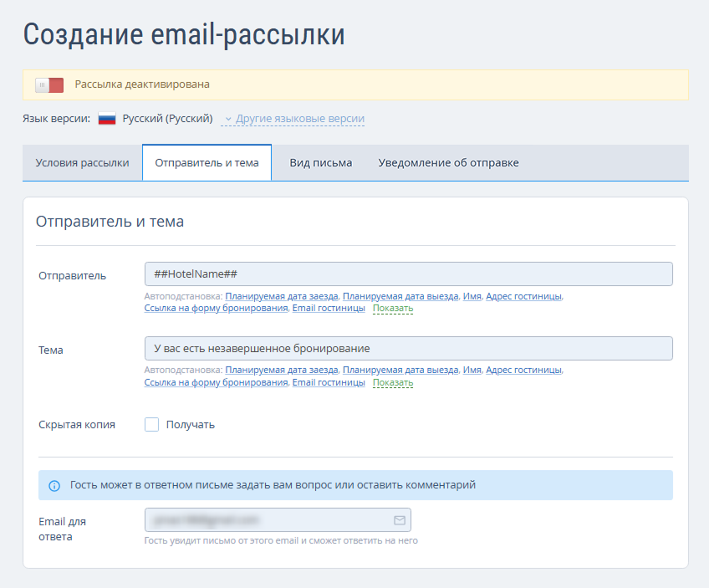Expand other language versions dropdown
This screenshot has height=588, width=709.
293,119
